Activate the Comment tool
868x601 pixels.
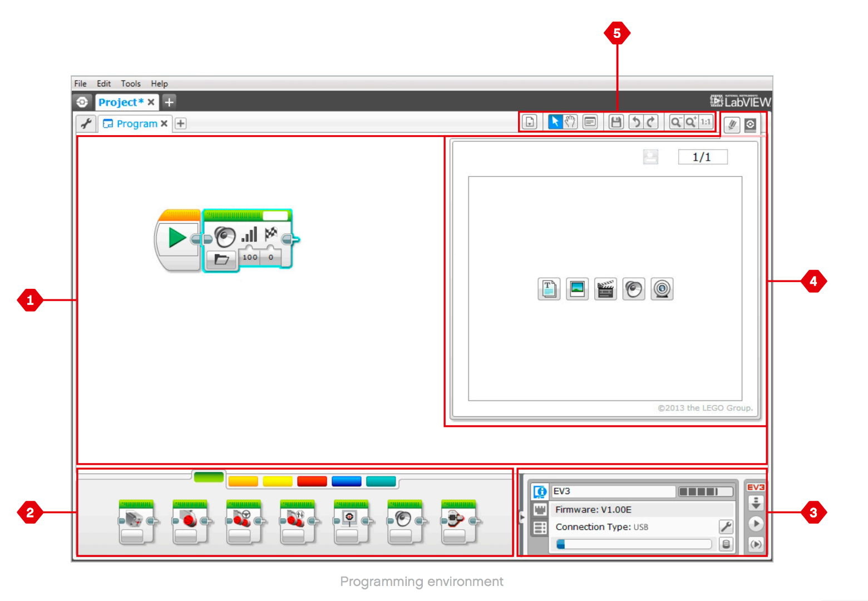[x=589, y=122]
